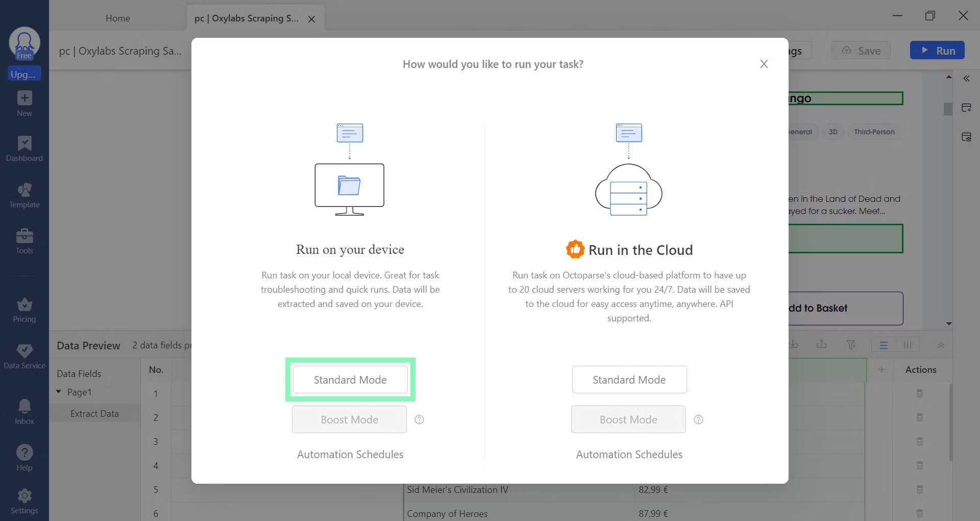Open the Pricing page icon
Image resolution: width=980 pixels, height=521 pixels.
tap(24, 310)
